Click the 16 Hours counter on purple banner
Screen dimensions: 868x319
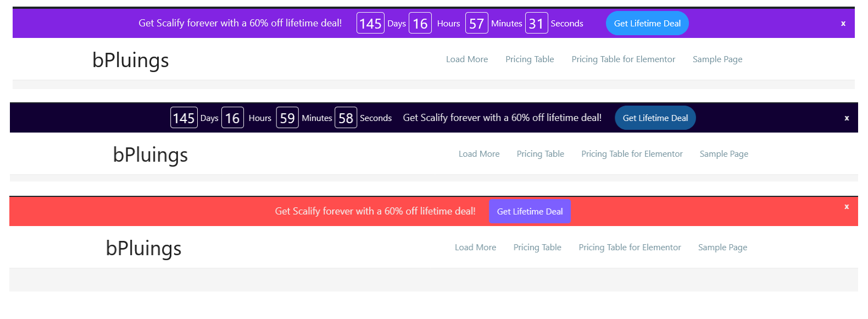420,23
